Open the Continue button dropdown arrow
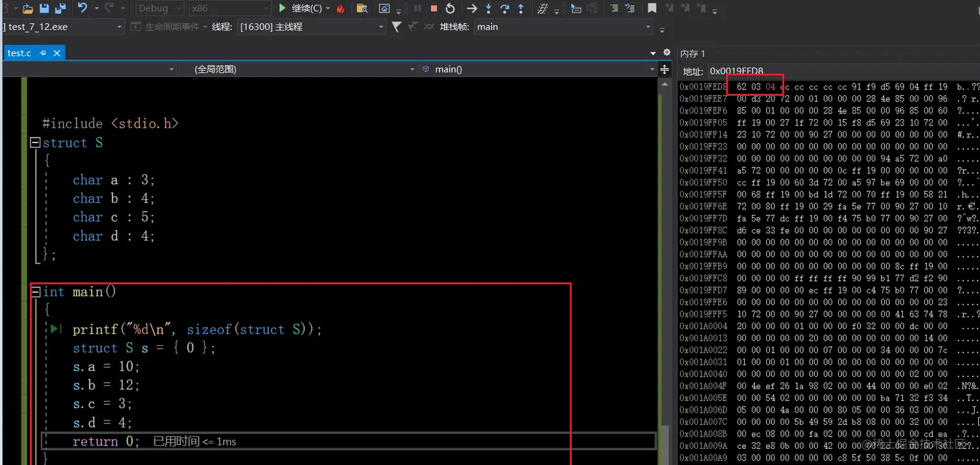This screenshot has width=980, height=465. 328,8
